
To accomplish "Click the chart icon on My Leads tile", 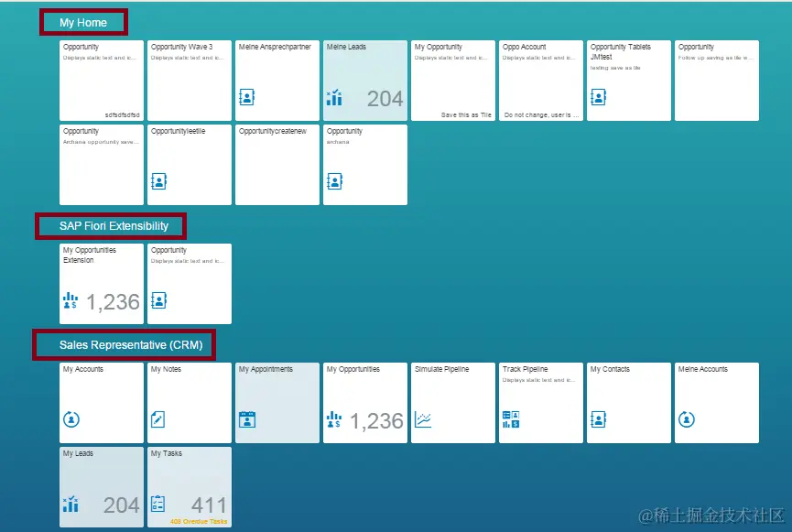I will point(71,504).
